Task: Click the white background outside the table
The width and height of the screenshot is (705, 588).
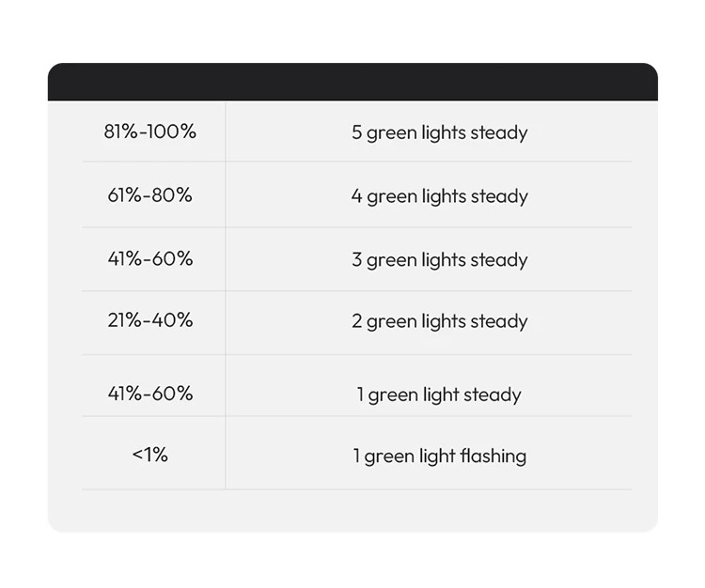Action: (x=352, y=28)
